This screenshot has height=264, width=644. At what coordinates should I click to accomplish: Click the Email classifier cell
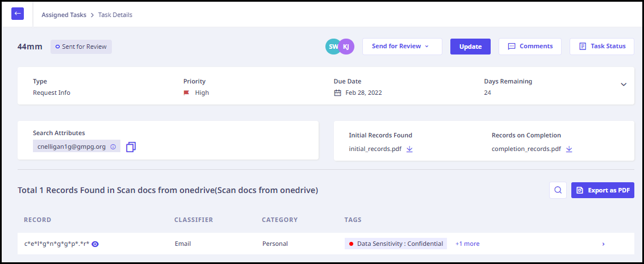pos(183,244)
